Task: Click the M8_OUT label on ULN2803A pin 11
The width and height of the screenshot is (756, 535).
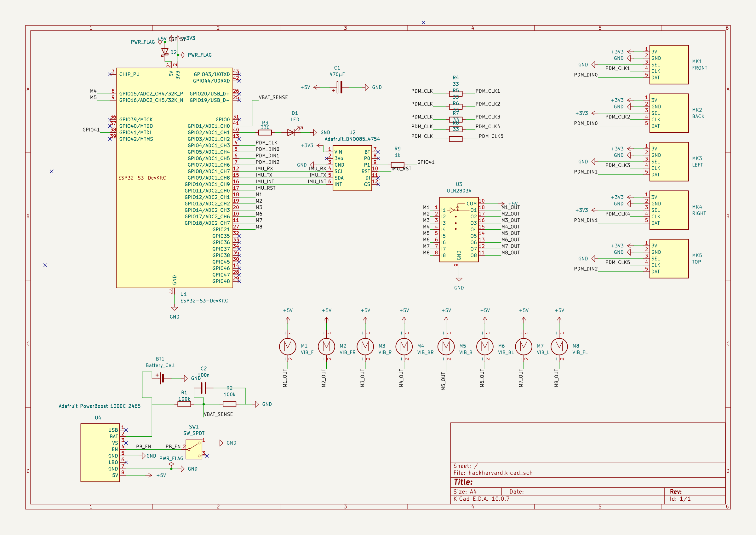Action: click(x=511, y=253)
